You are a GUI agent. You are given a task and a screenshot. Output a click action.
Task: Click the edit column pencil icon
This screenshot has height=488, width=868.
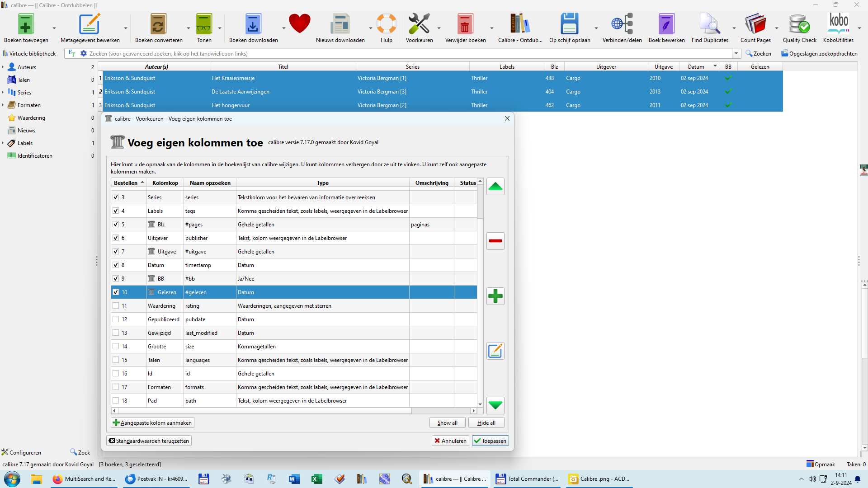[x=495, y=351]
